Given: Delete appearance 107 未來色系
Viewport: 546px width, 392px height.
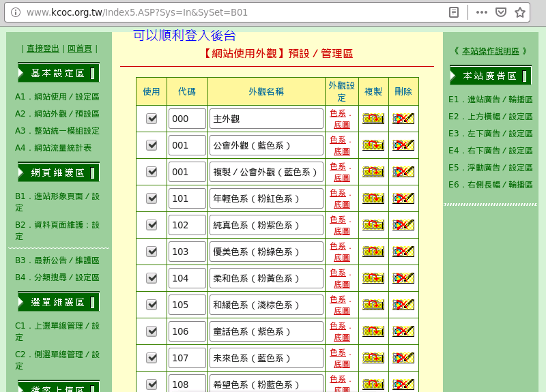Looking at the screenshot, I should tap(403, 358).
